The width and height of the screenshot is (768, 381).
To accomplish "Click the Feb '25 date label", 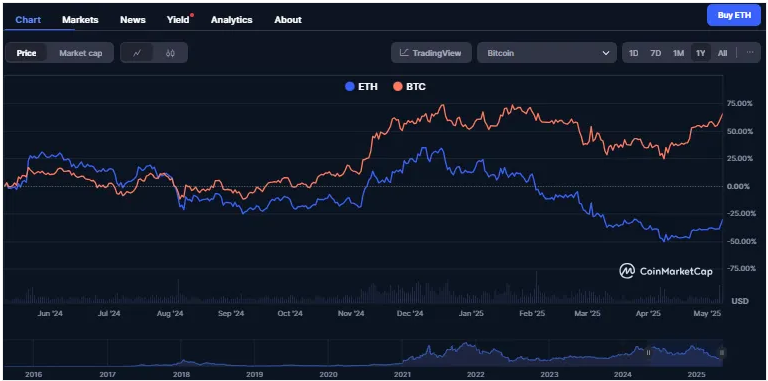I will coord(532,313).
